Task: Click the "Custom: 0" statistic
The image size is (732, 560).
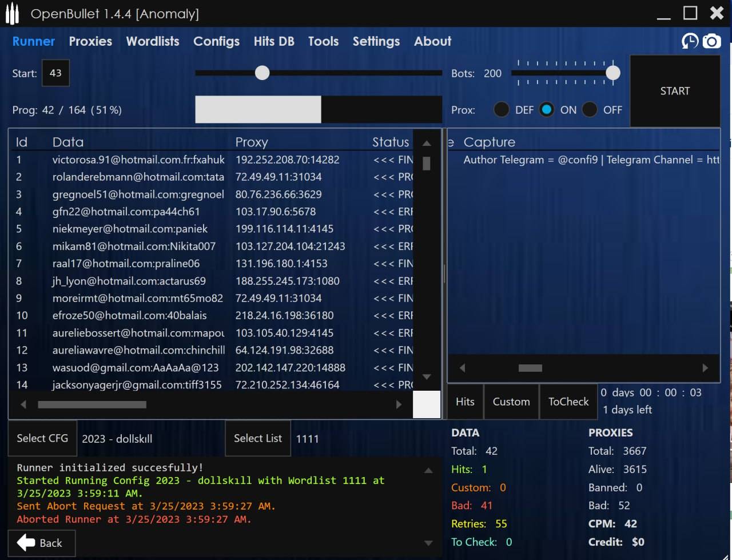Action: (x=479, y=487)
